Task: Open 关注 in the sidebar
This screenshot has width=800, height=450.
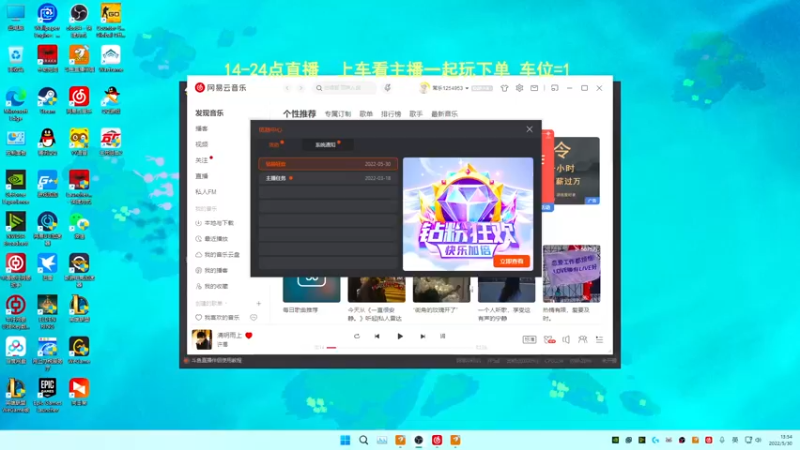Action: coord(202,160)
